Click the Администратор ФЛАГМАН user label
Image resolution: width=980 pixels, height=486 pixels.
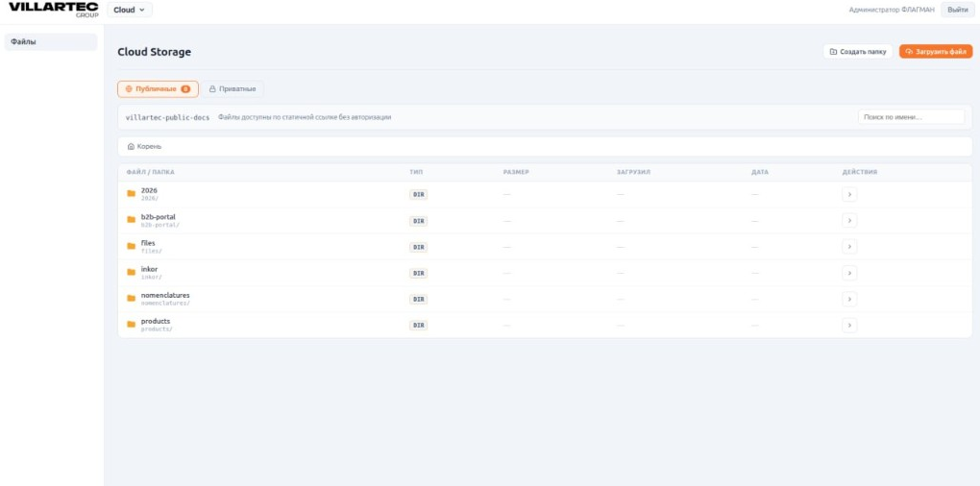(x=892, y=10)
